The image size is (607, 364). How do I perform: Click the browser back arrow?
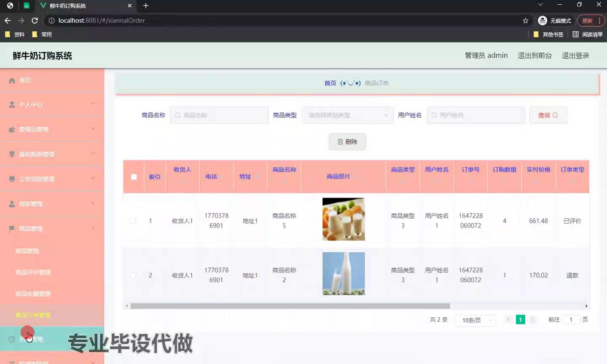[x=8, y=21]
